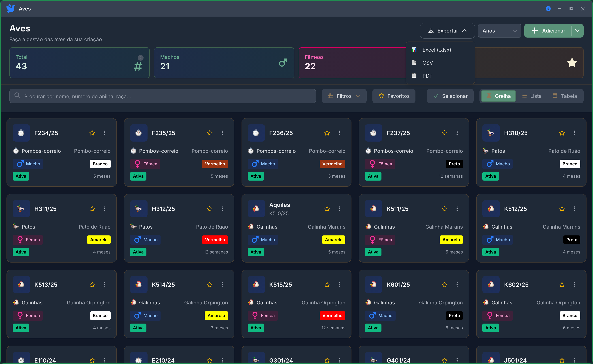Open the three-dot menu on K602/25 card

coord(574,285)
